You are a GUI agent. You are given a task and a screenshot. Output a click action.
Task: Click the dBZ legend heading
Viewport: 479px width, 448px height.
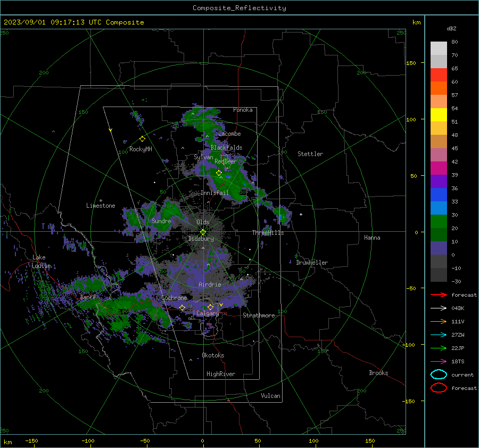tap(451, 29)
